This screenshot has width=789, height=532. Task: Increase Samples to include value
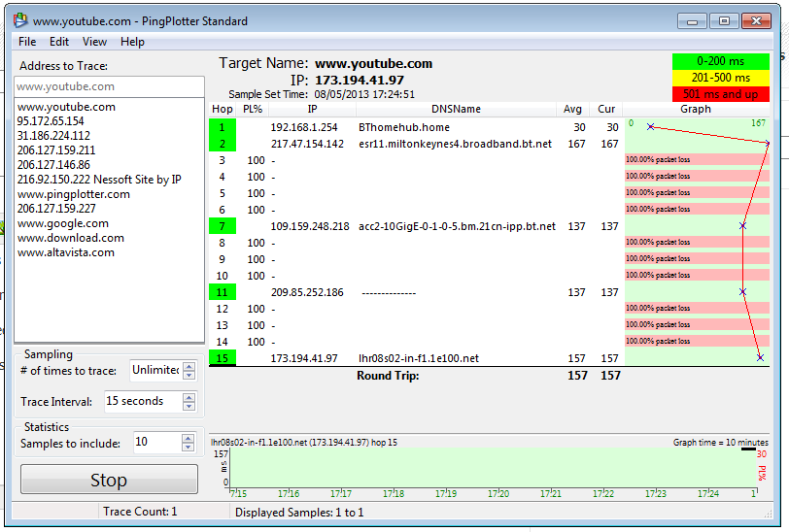[x=189, y=439]
